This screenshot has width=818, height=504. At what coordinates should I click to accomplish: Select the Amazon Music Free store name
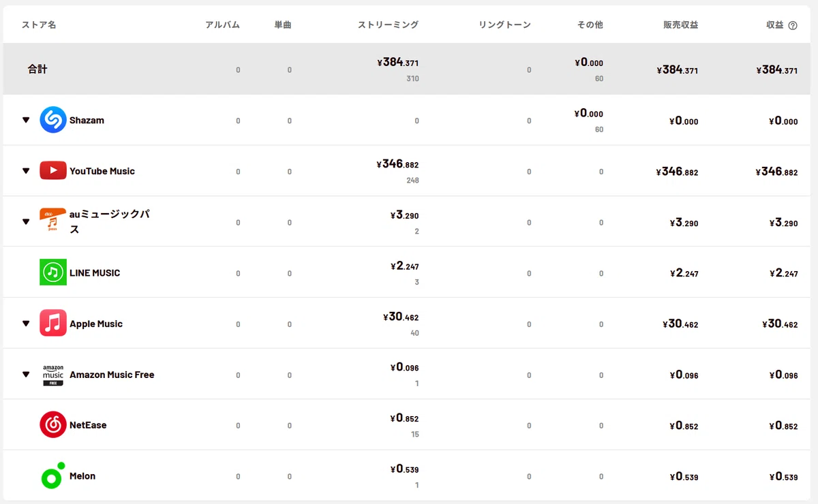pyautogui.click(x=112, y=375)
